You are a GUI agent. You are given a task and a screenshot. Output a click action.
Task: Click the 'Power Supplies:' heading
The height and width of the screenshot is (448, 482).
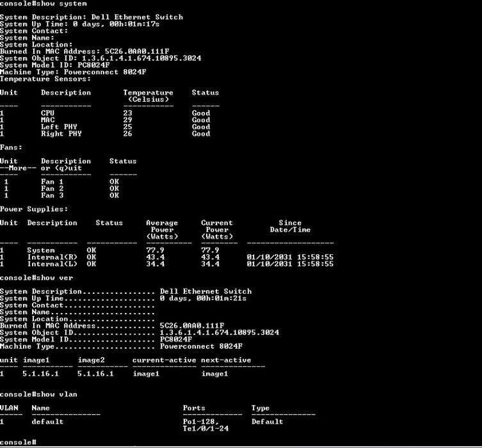[x=34, y=209]
